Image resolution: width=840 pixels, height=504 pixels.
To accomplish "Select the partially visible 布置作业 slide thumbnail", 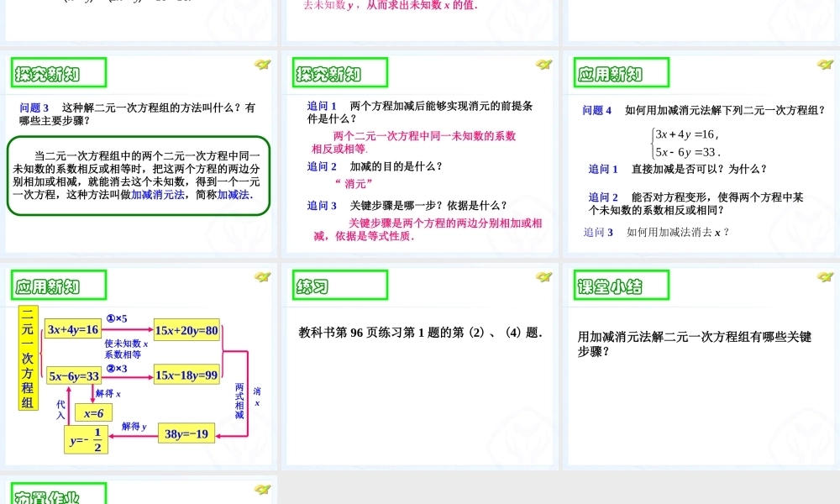I will coord(139,491).
